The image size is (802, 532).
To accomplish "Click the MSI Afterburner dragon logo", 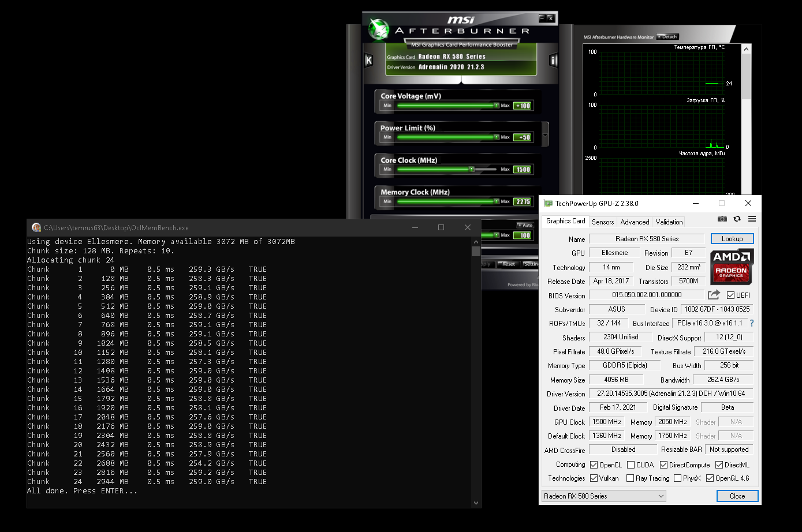I will click(x=379, y=29).
